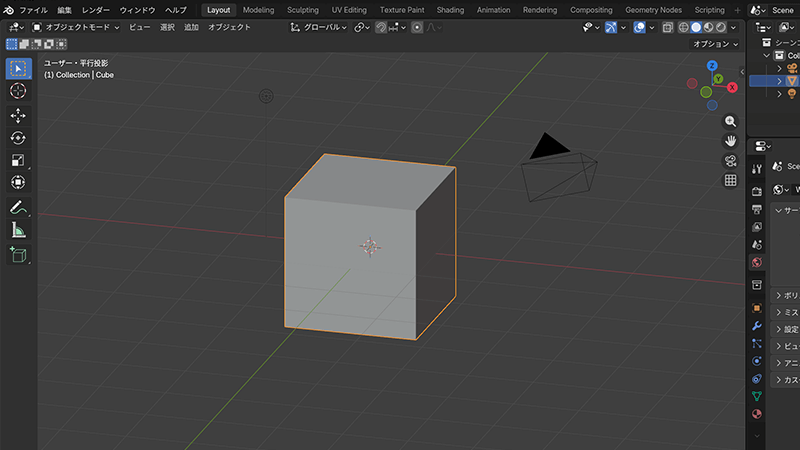The height and width of the screenshot is (450, 800).
Task: Open the ファイル menu
Action: [33, 9]
